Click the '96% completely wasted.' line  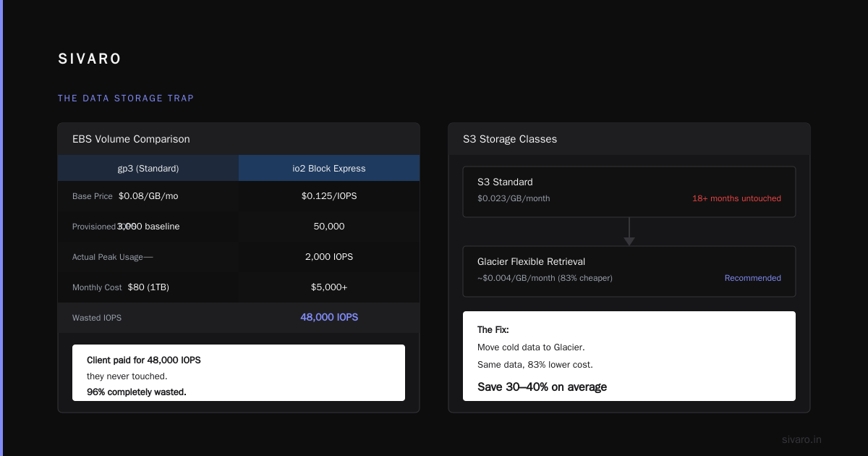pos(137,392)
